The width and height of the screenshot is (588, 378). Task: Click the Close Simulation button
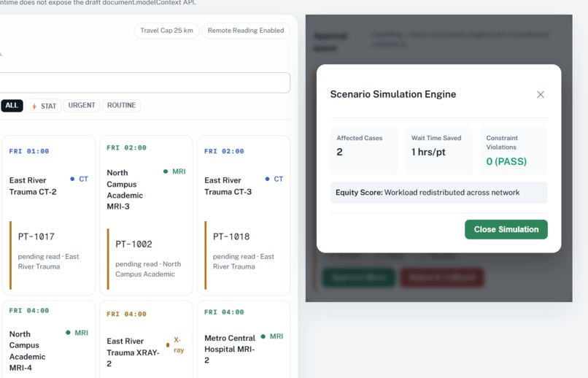pyautogui.click(x=506, y=229)
